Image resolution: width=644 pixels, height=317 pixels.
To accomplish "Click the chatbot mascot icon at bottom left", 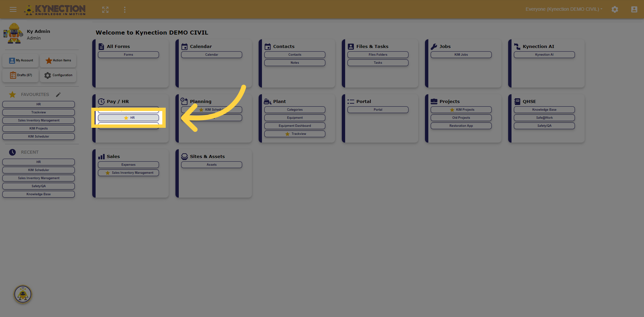I will point(22,294).
